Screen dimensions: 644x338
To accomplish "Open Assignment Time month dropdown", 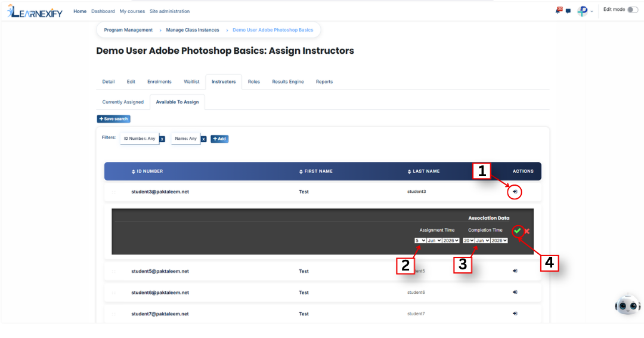I will tap(434, 241).
